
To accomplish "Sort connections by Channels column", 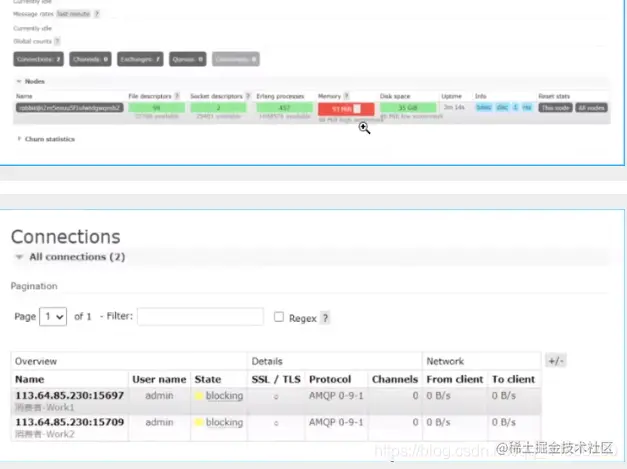I will click(x=395, y=379).
